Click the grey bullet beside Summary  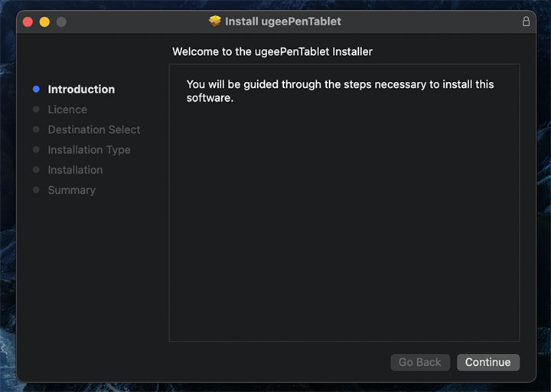click(x=36, y=190)
